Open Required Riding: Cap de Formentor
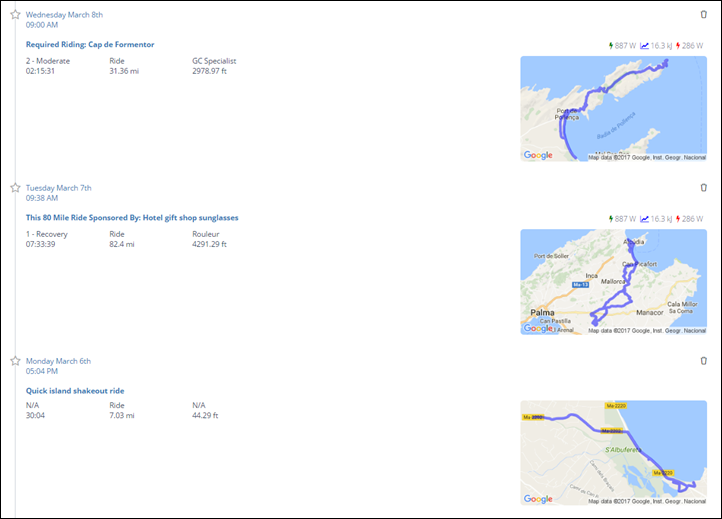The image size is (722, 519). tap(90, 44)
